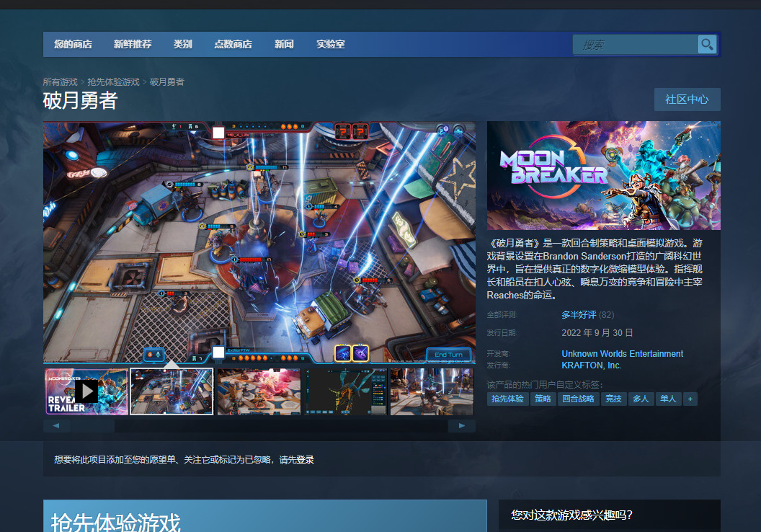The image size is (761, 532).
Task: Open the 社区中心 button
Action: [x=687, y=99]
